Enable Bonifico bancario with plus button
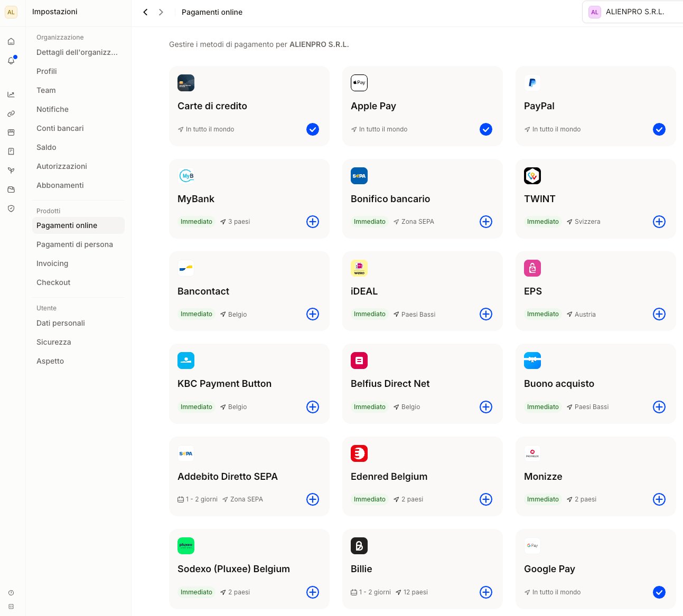This screenshot has height=616, width=683. click(x=486, y=222)
